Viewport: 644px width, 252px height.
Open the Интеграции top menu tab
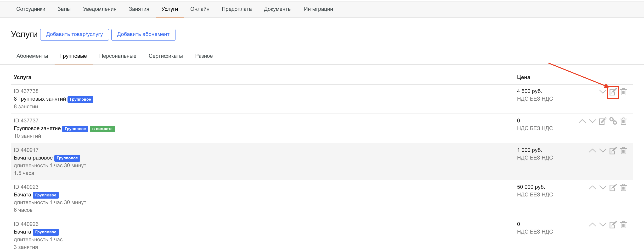click(318, 9)
